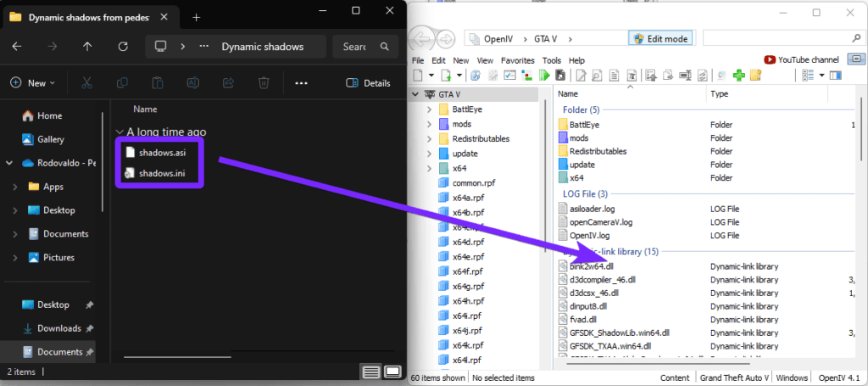Click the rename field icon in OpenIV toolbar
868x386 pixels.
click(x=685, y=75)
